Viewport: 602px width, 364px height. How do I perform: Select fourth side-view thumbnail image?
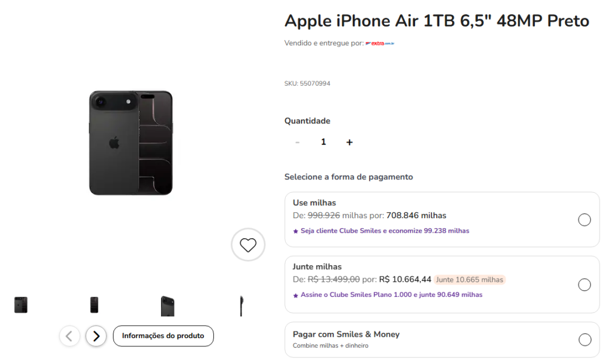[241, 306]
